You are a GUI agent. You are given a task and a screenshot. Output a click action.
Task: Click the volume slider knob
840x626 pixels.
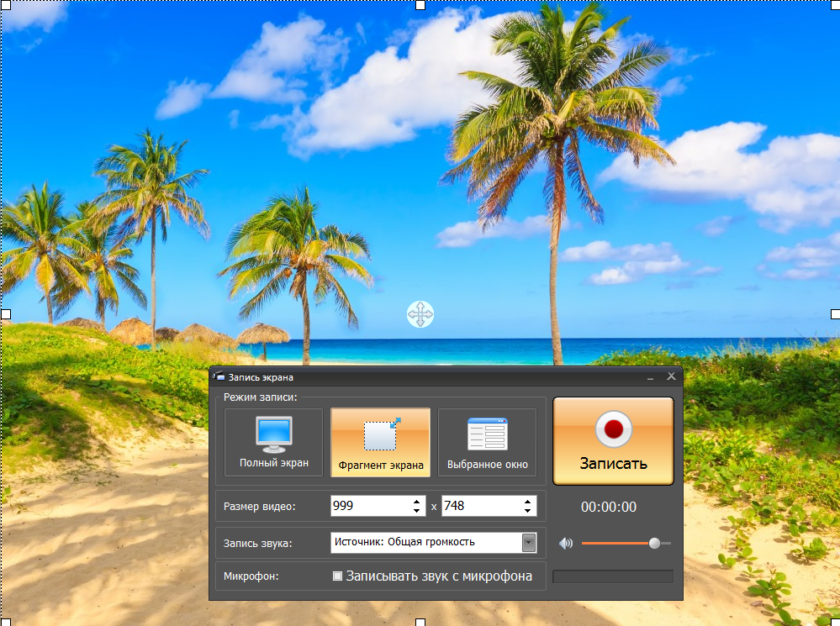click(654, 544)
